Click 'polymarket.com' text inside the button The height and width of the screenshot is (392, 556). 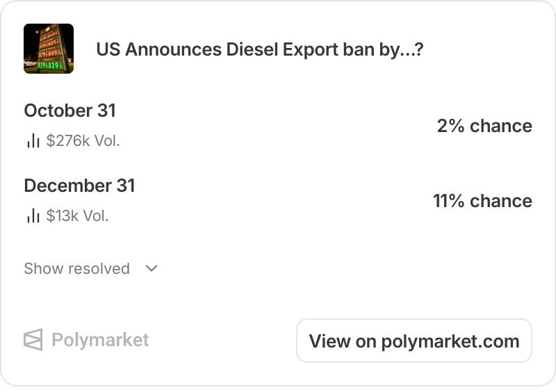[450, 342]
